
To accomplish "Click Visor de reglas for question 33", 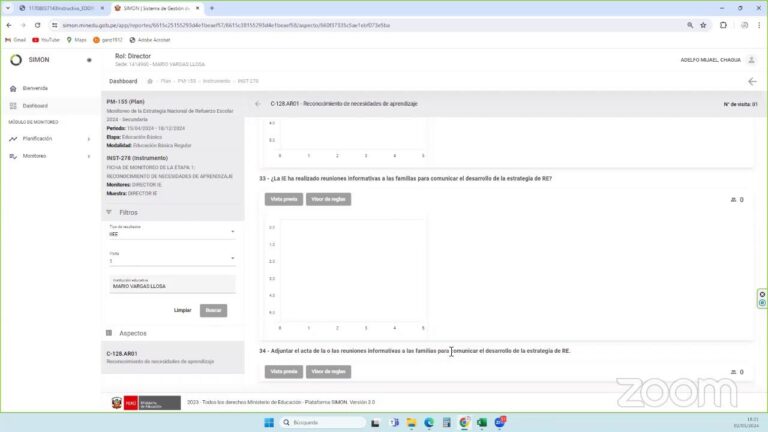I will pos(328,199).
